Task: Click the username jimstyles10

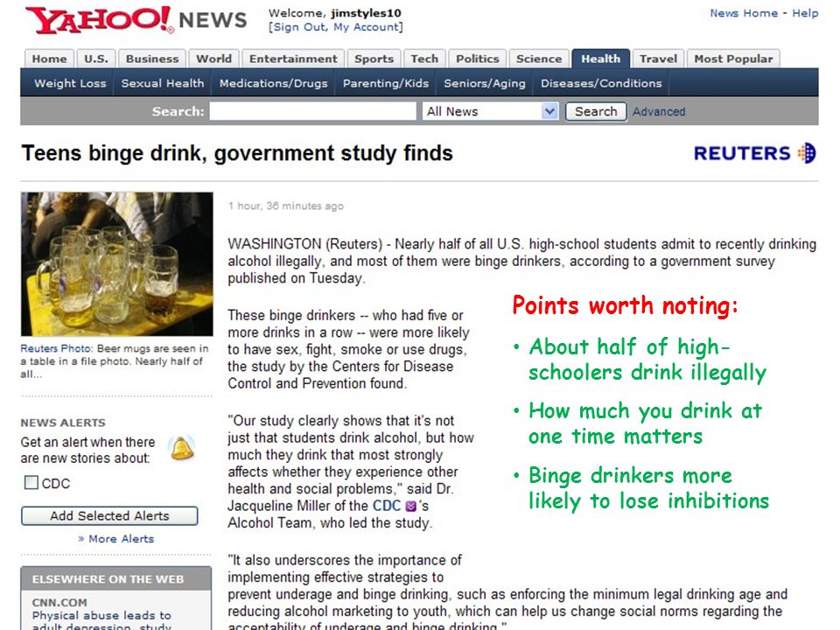Action: click(x=366, y=13)
